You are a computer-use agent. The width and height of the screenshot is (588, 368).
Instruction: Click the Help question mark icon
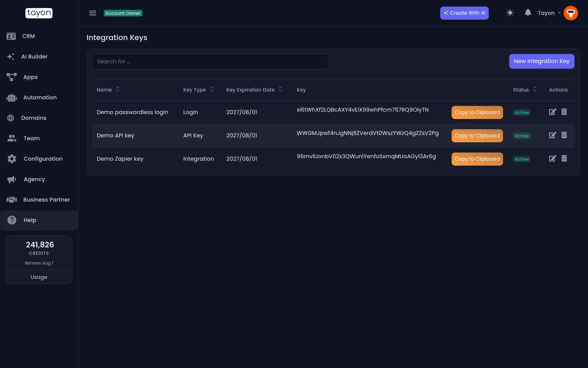(x=12, y=220)
